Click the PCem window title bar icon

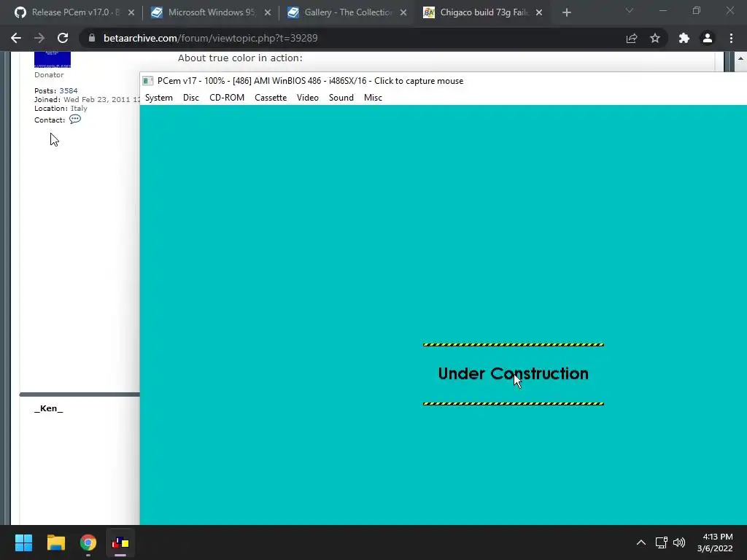click(148, 81)
